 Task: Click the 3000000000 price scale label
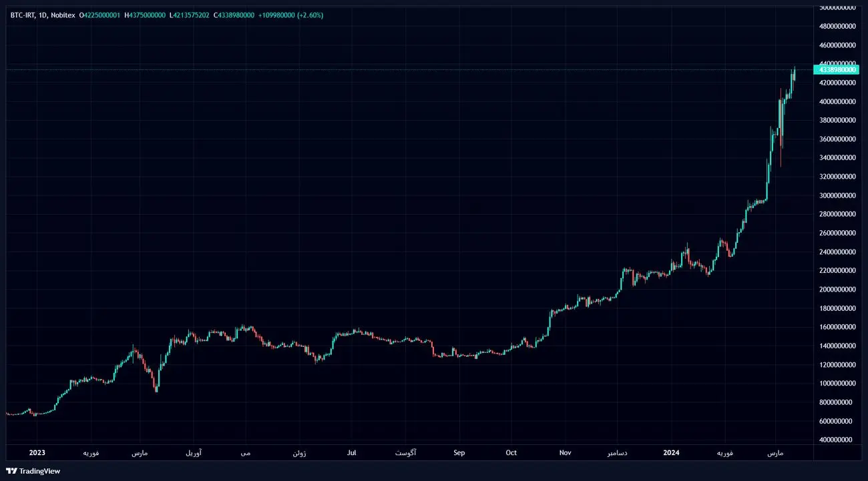[x=837, y=195]
